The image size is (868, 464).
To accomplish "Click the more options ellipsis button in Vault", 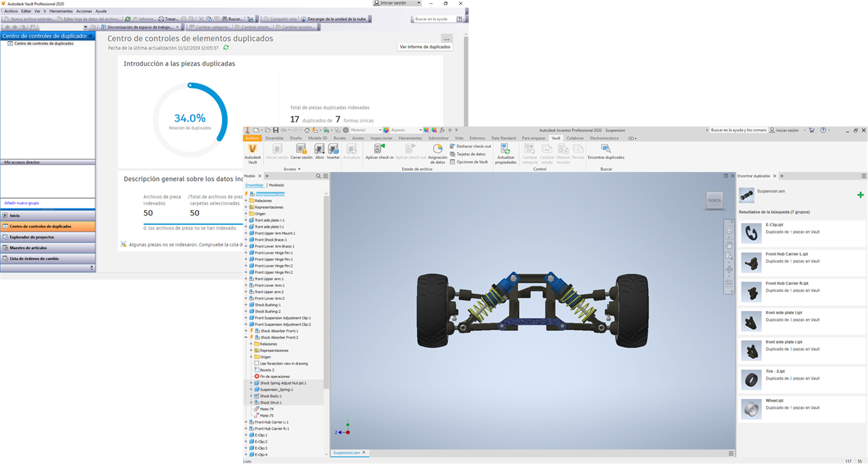I will click(x=447, y=39).
